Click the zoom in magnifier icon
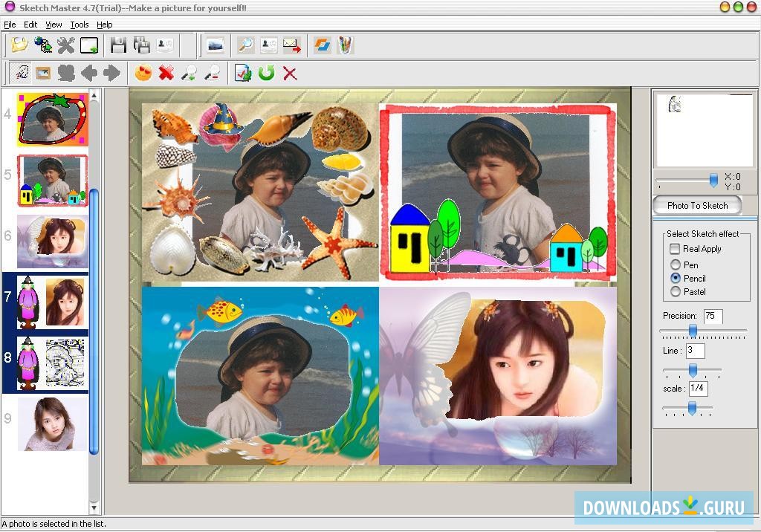Screen dimensions: 761x532 (192, 73)
